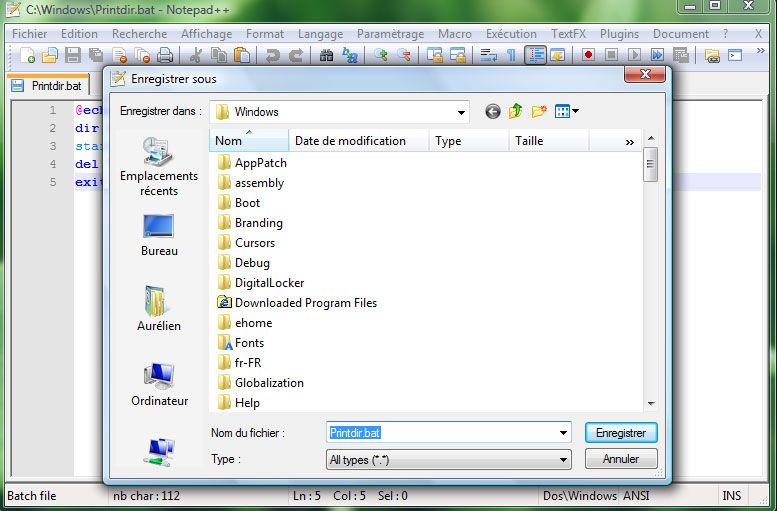Select the Printdir.bat document tab
Image resolution: width=777 pixels, height=511 pixels.
(49, 86)
